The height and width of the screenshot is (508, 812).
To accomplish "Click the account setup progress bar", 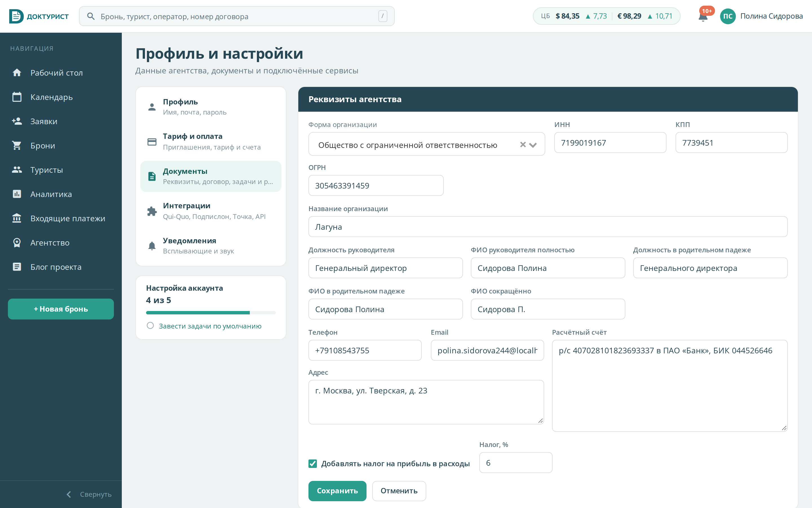I will click(x=211, y=312).
